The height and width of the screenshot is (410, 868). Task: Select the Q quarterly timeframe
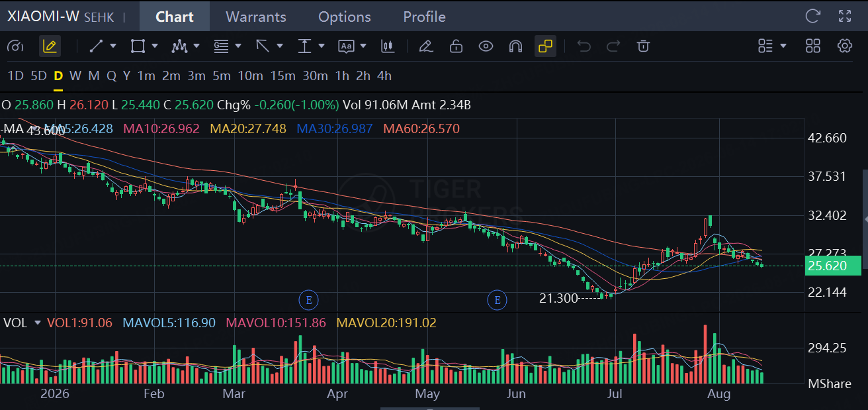tap(111, 76)
